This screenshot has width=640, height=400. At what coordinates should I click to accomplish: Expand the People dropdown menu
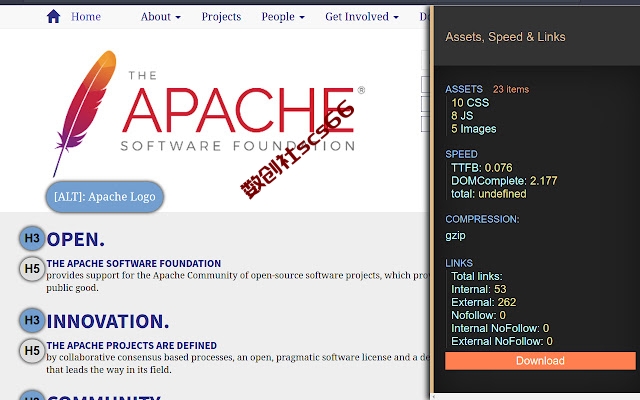point(283,17)
